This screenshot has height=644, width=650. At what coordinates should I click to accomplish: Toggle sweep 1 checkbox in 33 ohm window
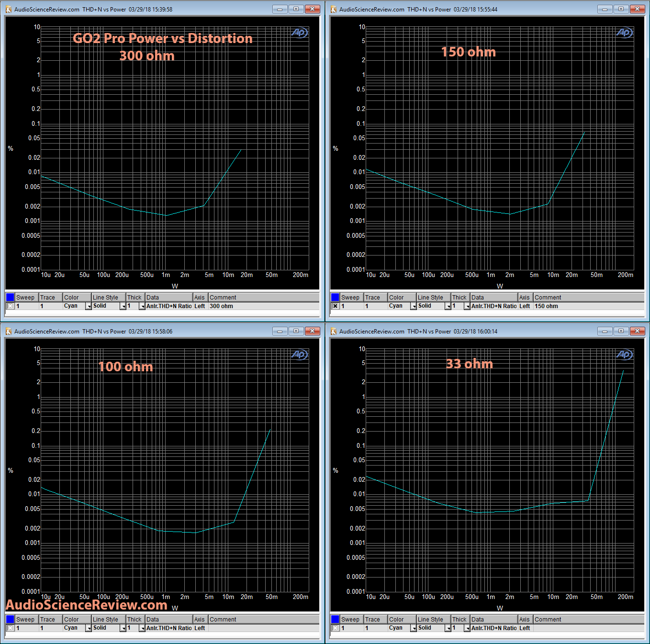coord(335,628)
